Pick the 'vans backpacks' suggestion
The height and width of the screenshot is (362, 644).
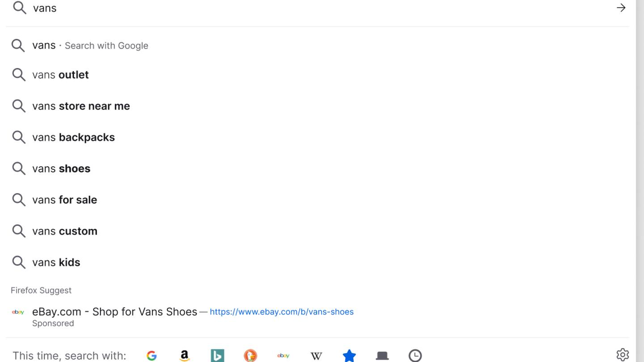click(318, 137)
